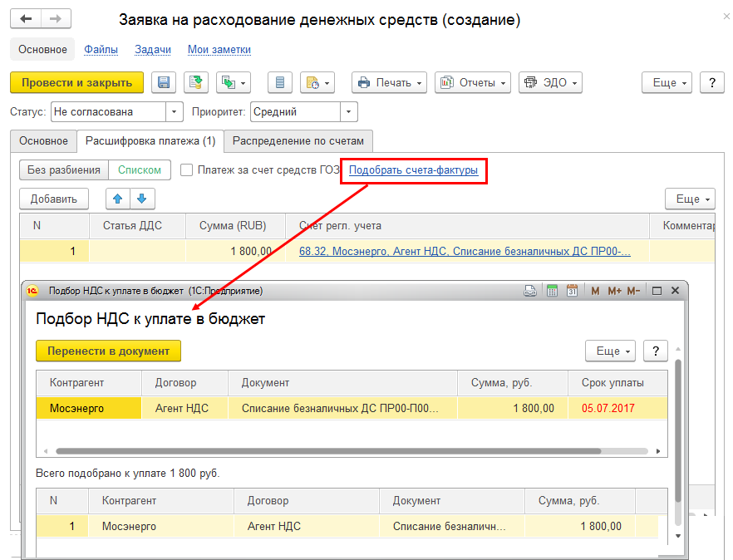Click the post document icon with green arrow
This screenshot has height=560, width=733.
pyautogui.click(x=195, y=83)
